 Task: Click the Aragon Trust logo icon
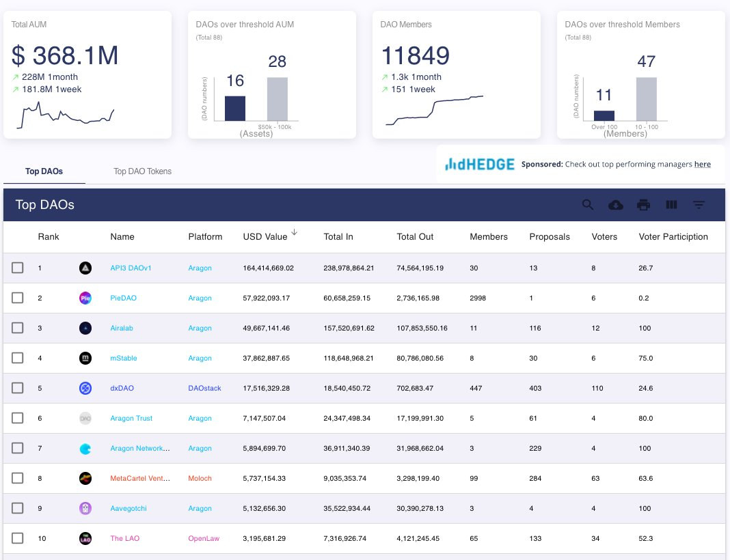pyautogui.click(x=85, y=418)
